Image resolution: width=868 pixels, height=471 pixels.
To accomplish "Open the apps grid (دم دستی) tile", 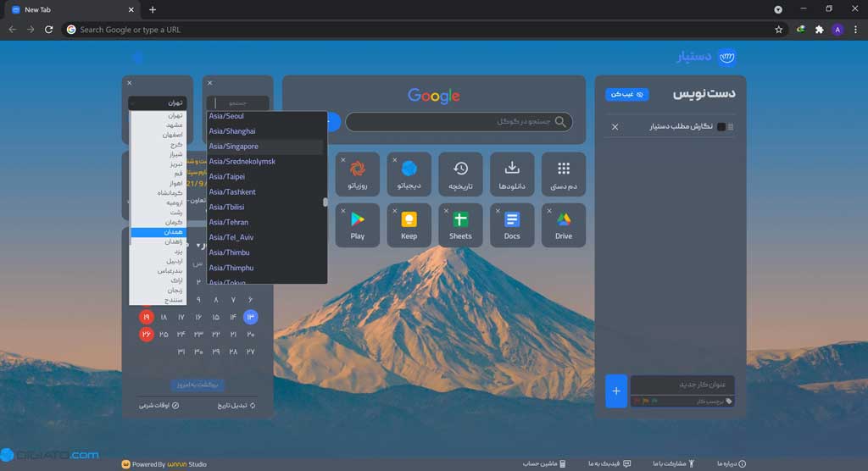I will [x=564, y=175].
